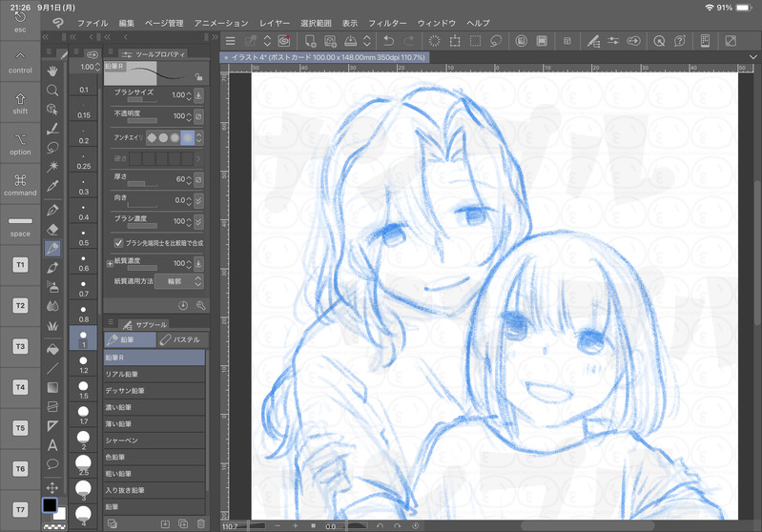The width and height of the screenshot is (762, 532).
Task: Select the magnifier zoom tool
Action: coord(52,90)
